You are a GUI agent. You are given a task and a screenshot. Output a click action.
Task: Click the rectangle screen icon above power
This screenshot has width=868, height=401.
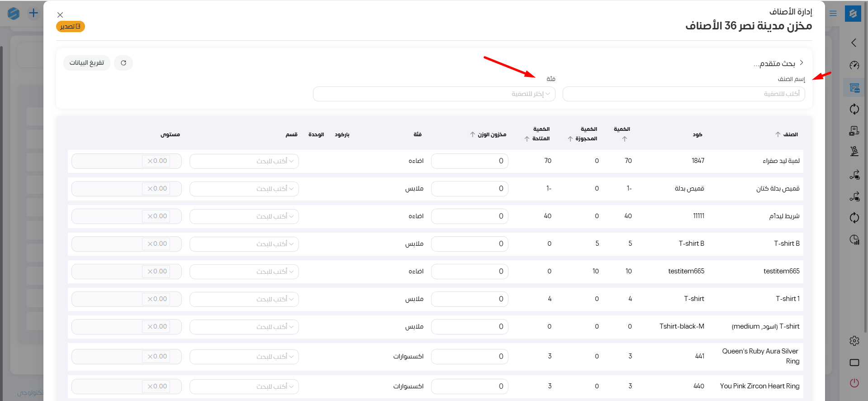coord(854,363)
